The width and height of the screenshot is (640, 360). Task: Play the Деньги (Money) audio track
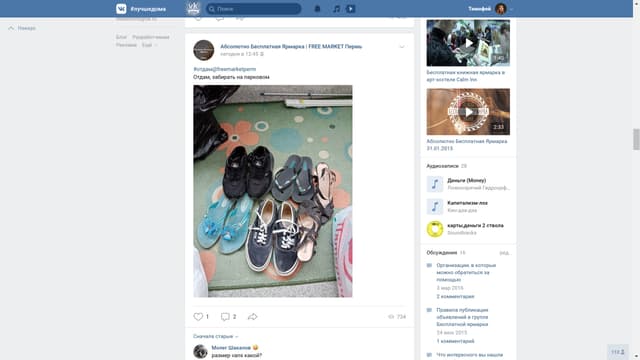tap(435, 184)
